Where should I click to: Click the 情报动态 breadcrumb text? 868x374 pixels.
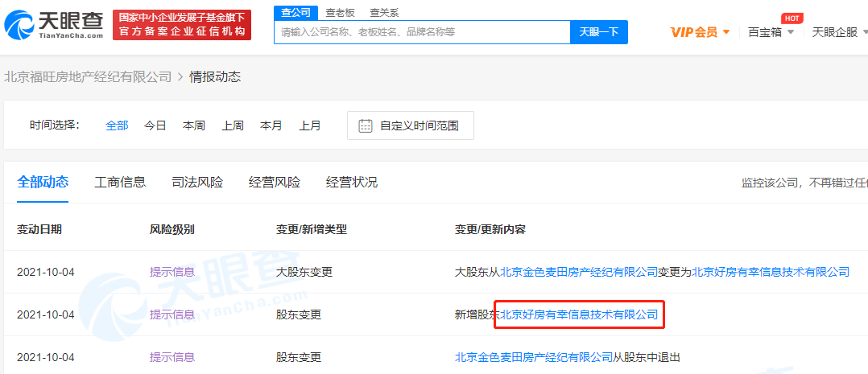pyautogui.click(x=215, y=77)
